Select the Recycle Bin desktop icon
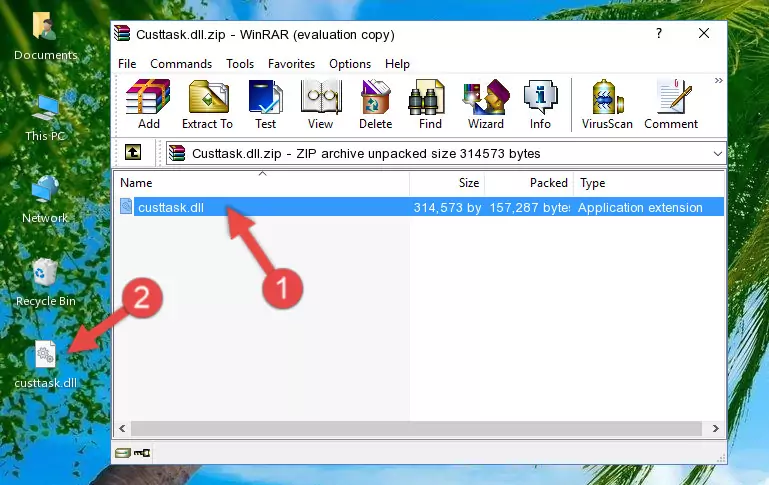Image resolution: width=769 pixels, height=485 pixels. [x=45, y=282]
